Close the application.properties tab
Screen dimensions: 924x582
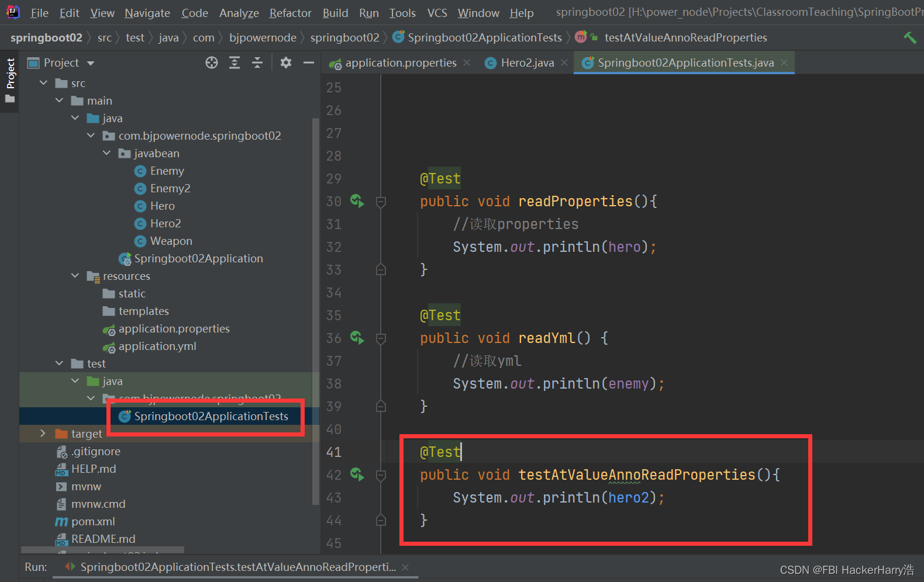[x=467, y=63]
